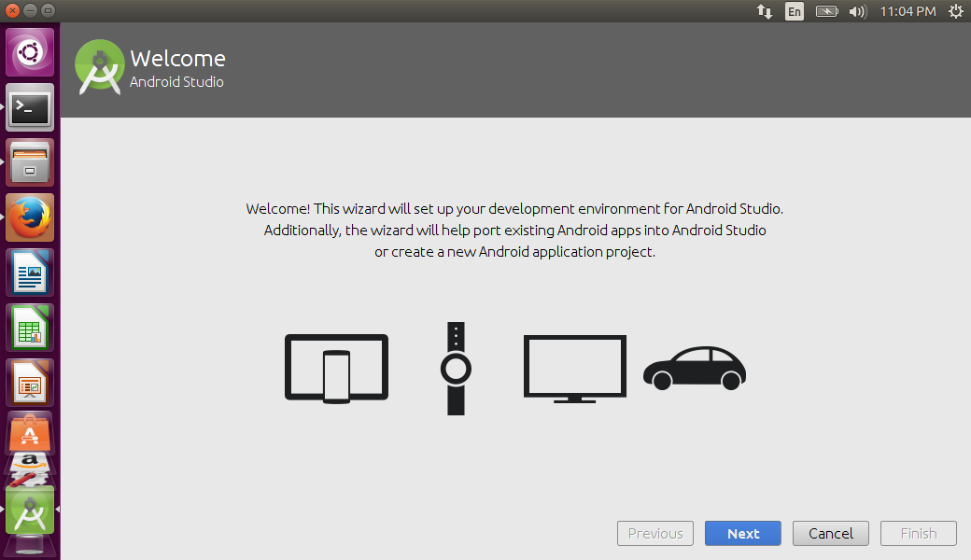Viewport: 971px width, 560px height.
Task: Open Amazon from the launcher
Action: [x=30, y=463]
